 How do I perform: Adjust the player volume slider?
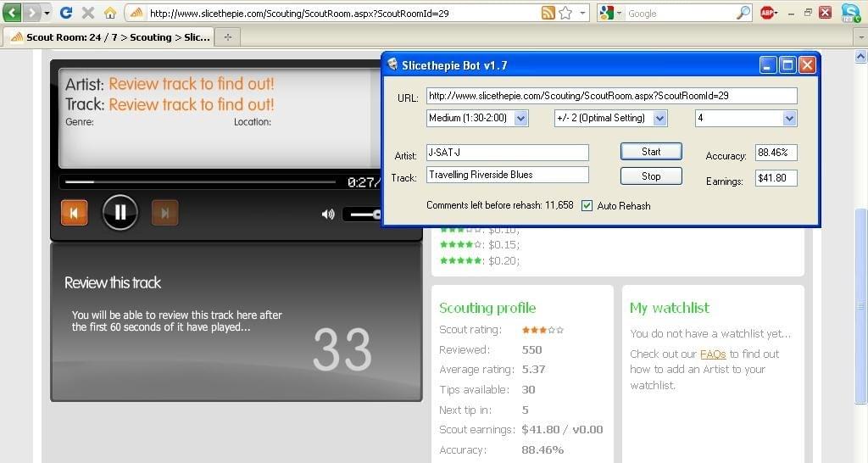[363, 214]
